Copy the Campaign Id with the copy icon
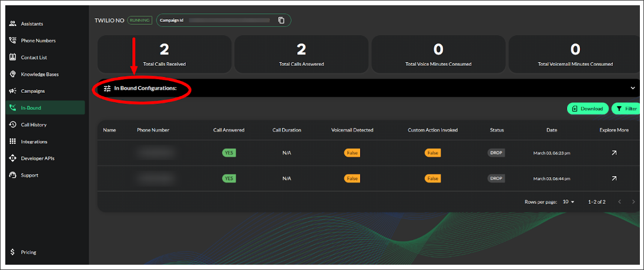This screenshot has height=270, width=644. [x=281, y=21]
